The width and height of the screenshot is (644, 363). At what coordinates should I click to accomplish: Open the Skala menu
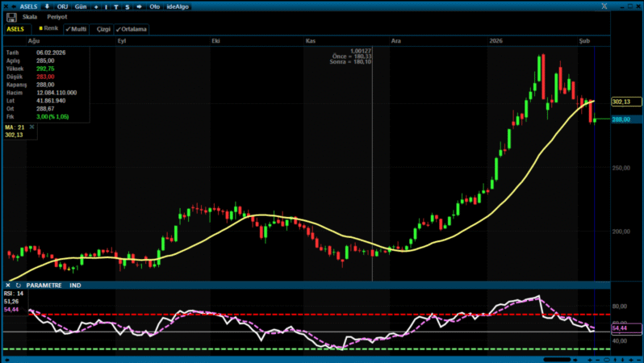[30, 16]
